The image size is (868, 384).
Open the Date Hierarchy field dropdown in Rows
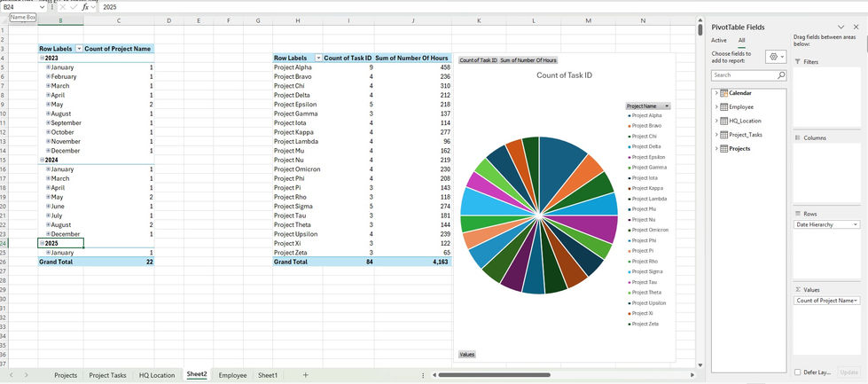point(856,224)
